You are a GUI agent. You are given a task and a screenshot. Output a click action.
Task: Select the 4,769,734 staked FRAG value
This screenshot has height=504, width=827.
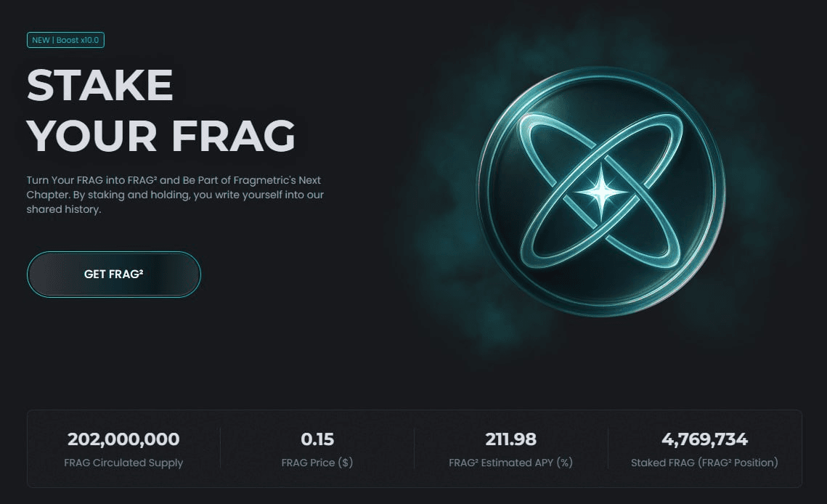(704, 439)
